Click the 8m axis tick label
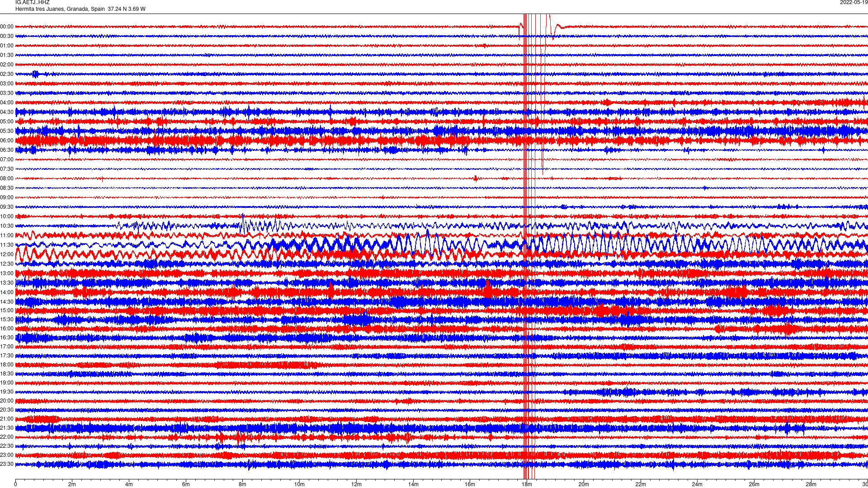 click(243, 484)
